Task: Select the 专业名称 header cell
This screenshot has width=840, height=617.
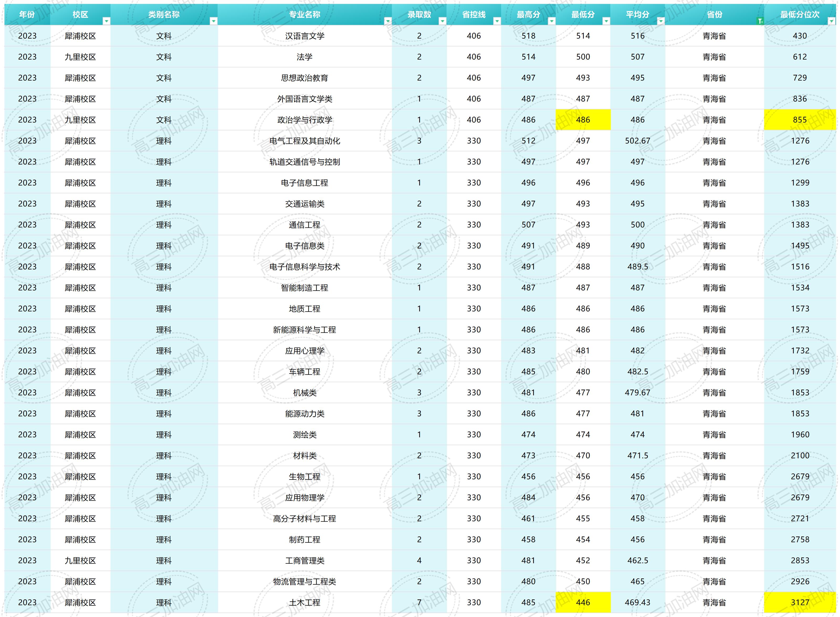Action: click(x=305, y=15)
